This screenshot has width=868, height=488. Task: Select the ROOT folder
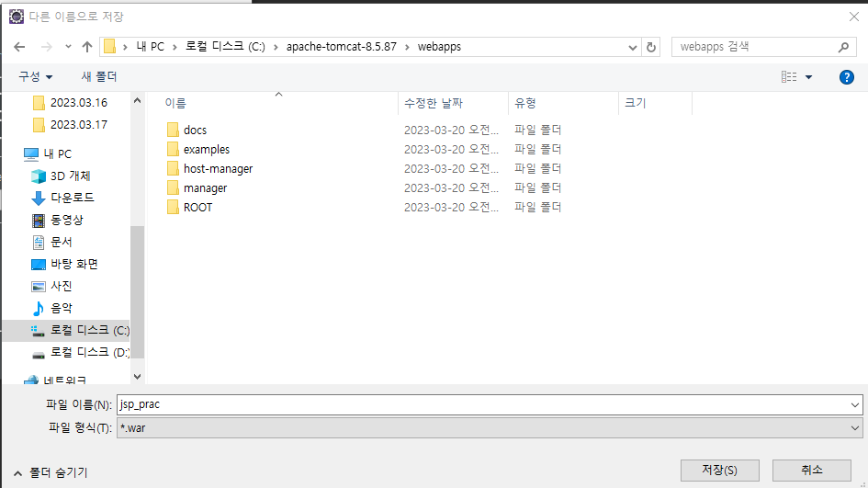(x=198, y=207)
